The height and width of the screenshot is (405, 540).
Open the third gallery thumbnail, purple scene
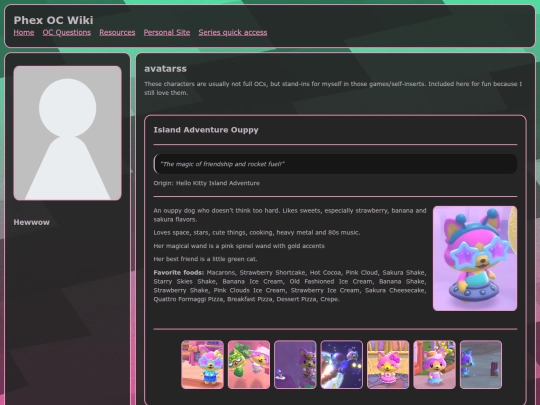(x=295, y=364)
